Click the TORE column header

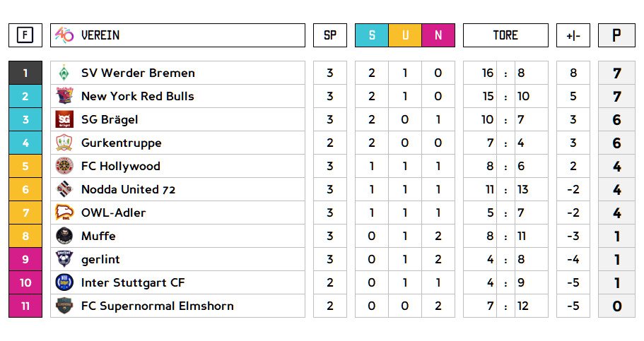(x=505, y=35)
